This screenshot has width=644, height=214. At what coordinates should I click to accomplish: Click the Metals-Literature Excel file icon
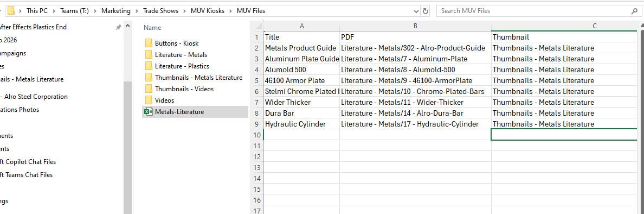click(149, 111)
